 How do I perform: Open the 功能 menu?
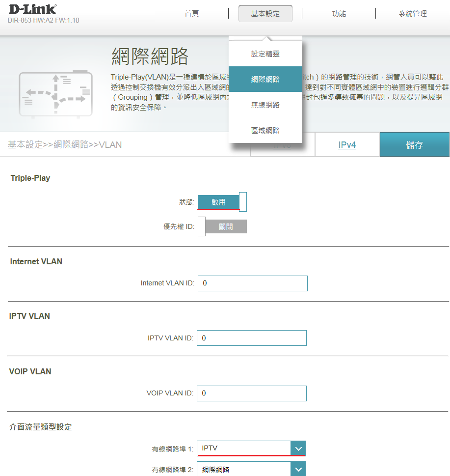point(339,14)
